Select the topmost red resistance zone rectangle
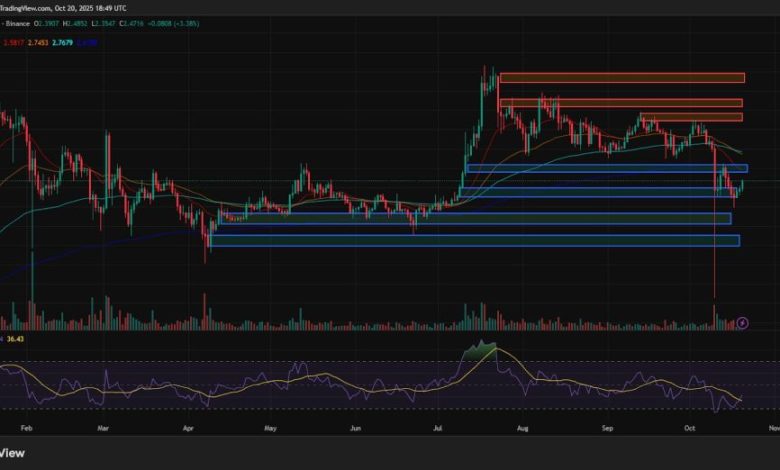The width and height of the screenshot is (780, 470). [622, 78]
